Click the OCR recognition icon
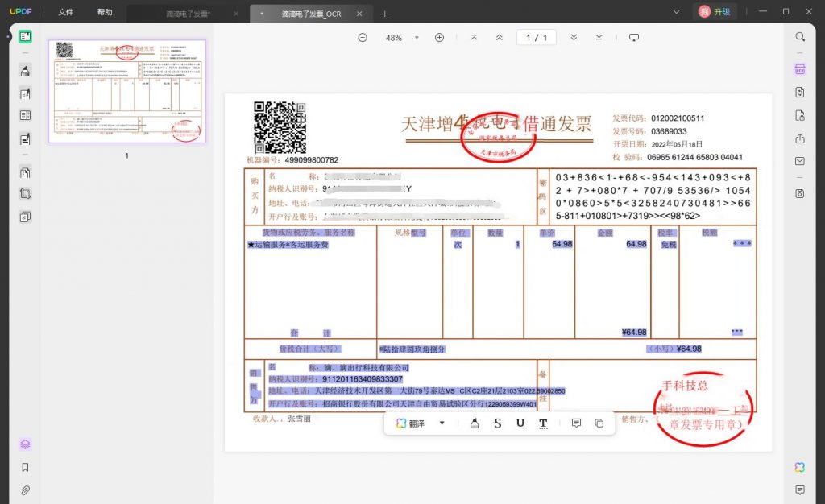 pos(800,69)
